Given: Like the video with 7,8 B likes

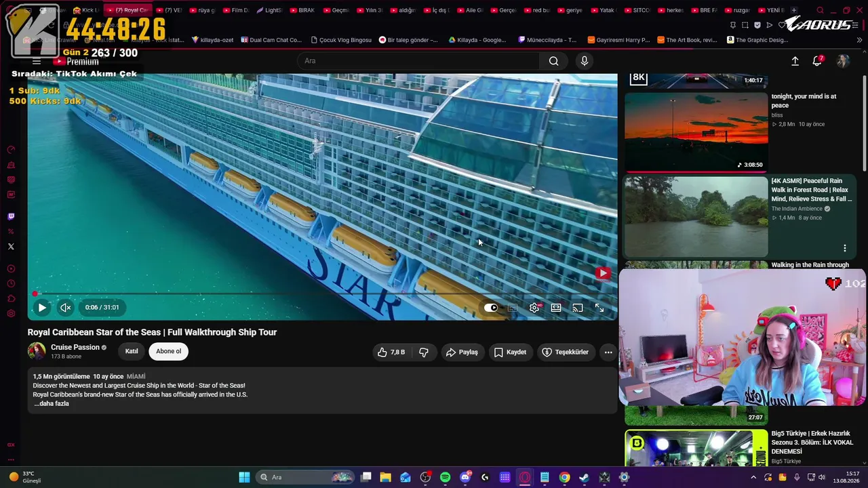Looking at the screenshot, I should (x=391, y=352).
